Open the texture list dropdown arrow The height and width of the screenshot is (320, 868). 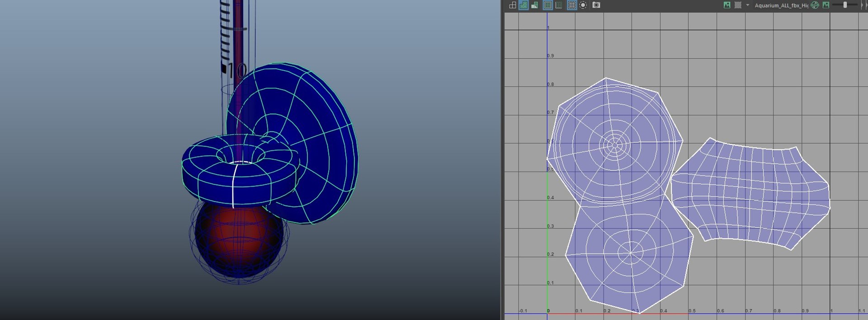(747, 5)
